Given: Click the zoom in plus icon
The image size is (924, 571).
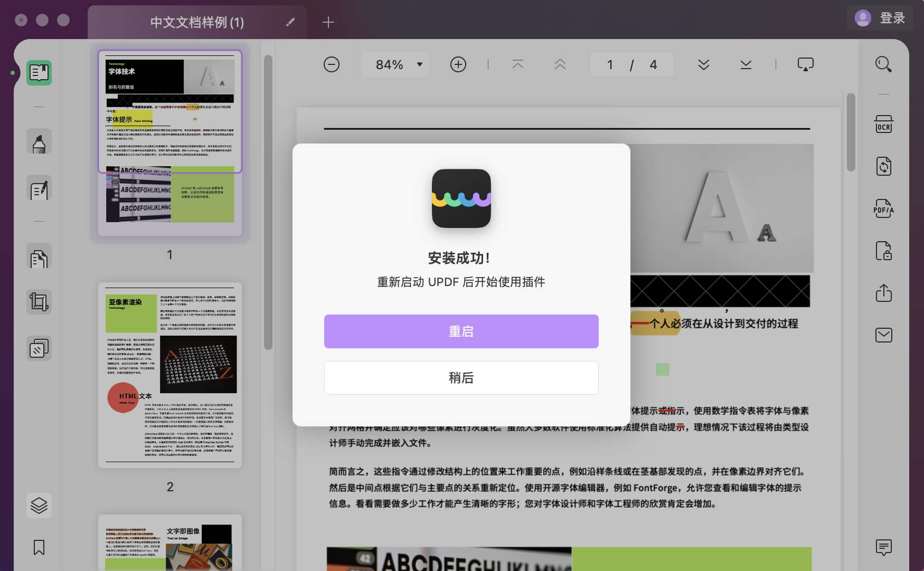Looking at the screenshot, I should pyautogui.click(x=458, y=65).
